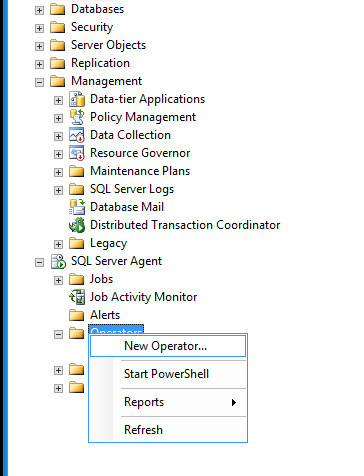Collapse the Operators node
This screenshot has height=476, width=364.
tap(58, 334)
